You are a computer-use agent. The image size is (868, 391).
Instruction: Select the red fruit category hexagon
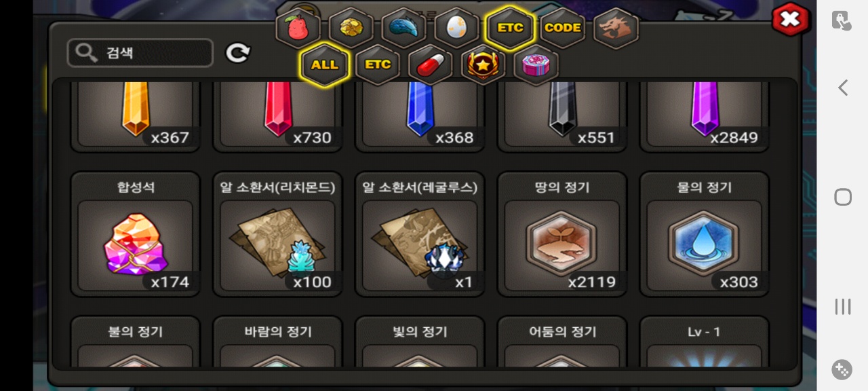pos(298,28)
